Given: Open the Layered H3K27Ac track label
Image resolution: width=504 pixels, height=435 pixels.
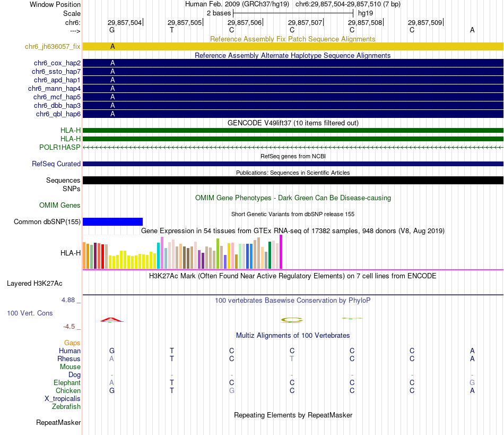Looking at the screenshot, I should [x=34, y=284].
